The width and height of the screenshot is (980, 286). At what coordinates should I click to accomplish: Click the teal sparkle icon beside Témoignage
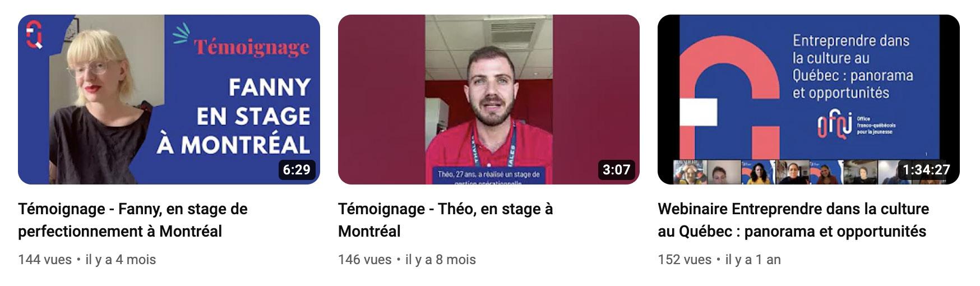click(x=182, y=33)
